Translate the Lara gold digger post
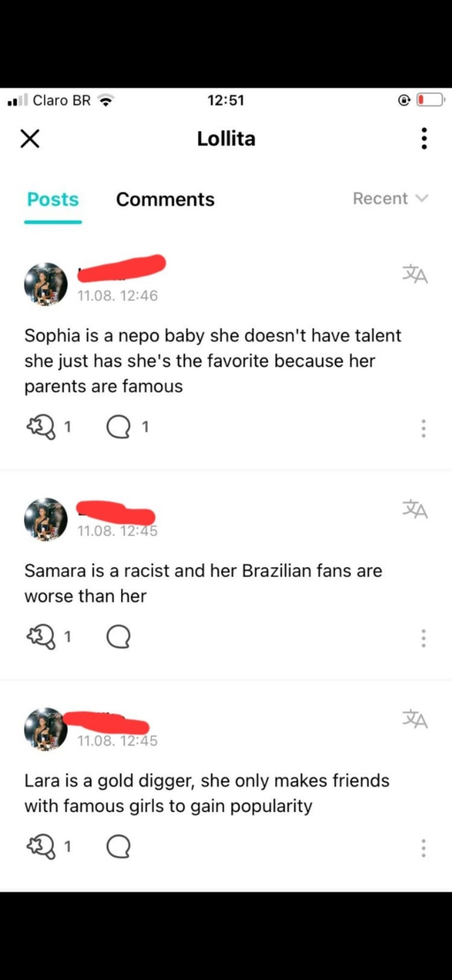Image resolution: width=452 pixels, height=980 pixels. 415,719
